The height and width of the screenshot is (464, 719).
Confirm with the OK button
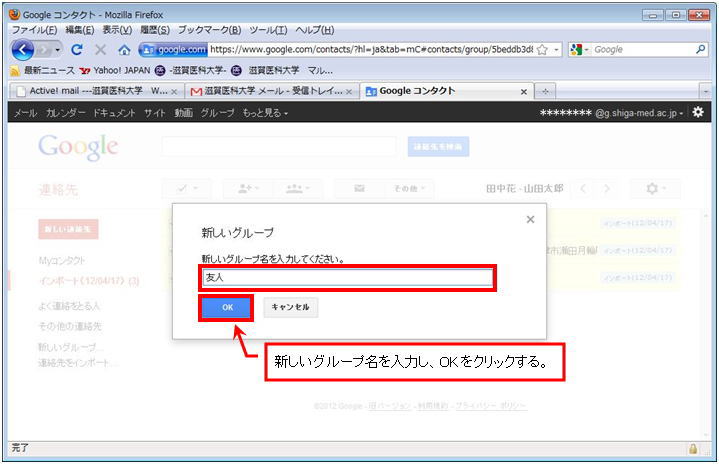click(x=227, y=307)
